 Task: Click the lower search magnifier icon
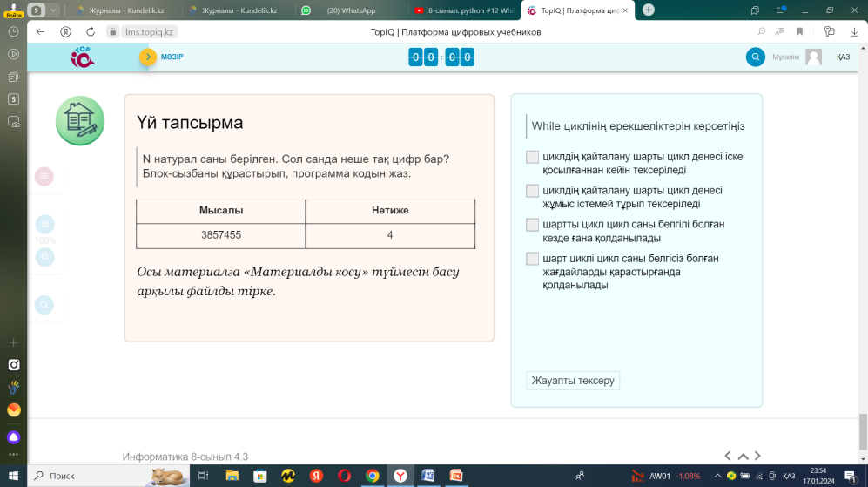[x=44, y=305]
